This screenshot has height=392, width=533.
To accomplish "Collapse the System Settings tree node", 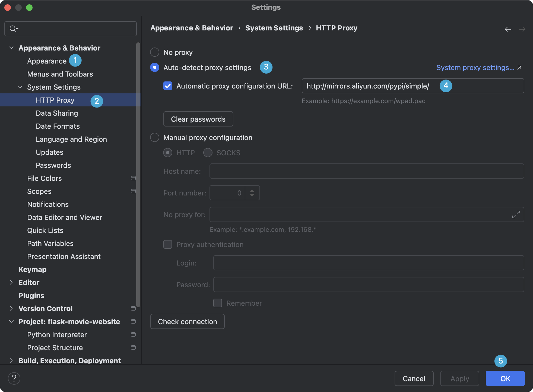I will tap(20, 87).
